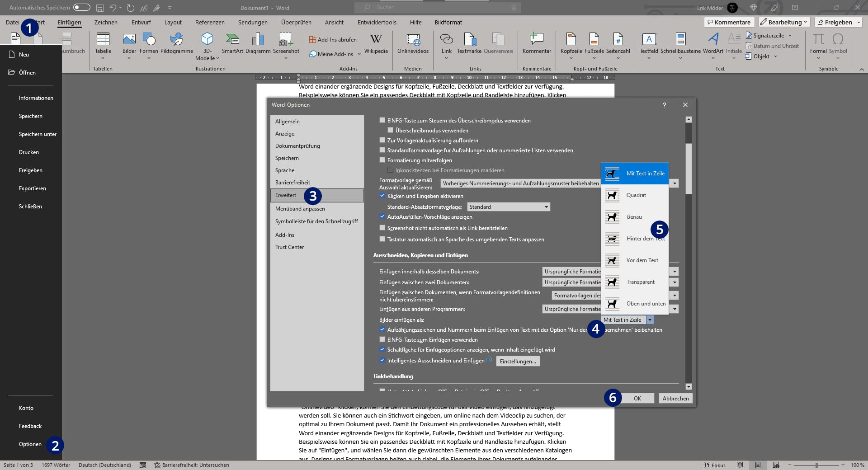Click the Suchen search field

(438, 8)
